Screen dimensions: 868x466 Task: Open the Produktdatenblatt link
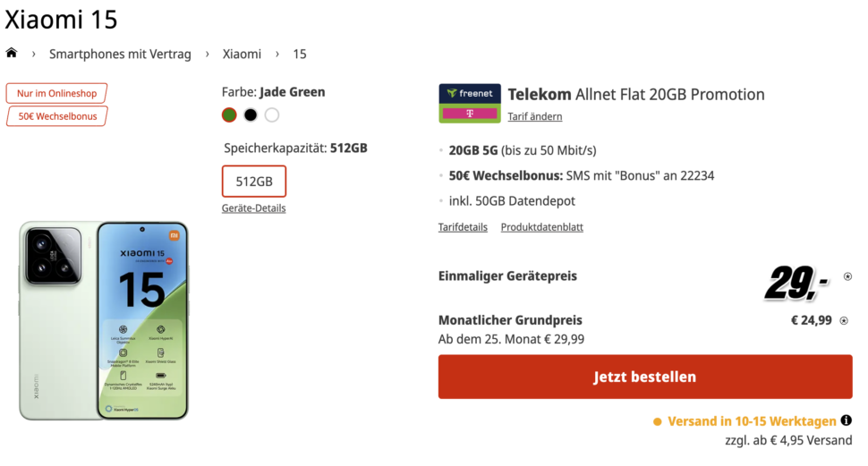(542, 227)
